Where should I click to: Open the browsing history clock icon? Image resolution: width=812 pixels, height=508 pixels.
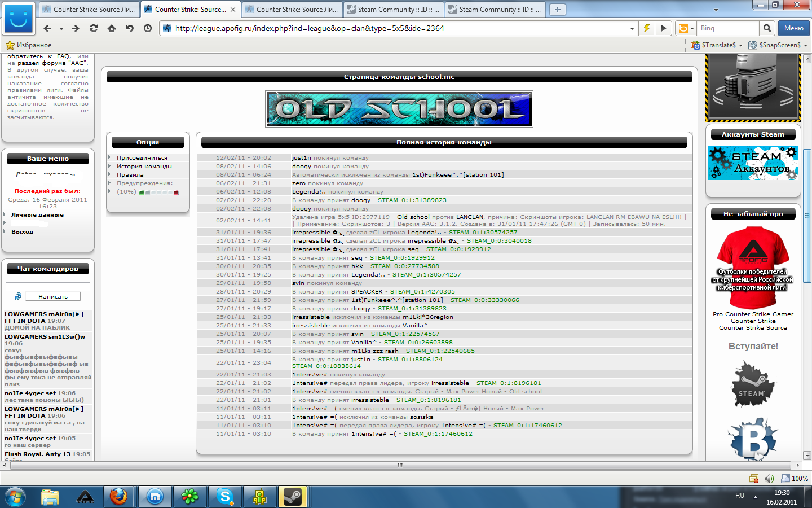(148, 28)
